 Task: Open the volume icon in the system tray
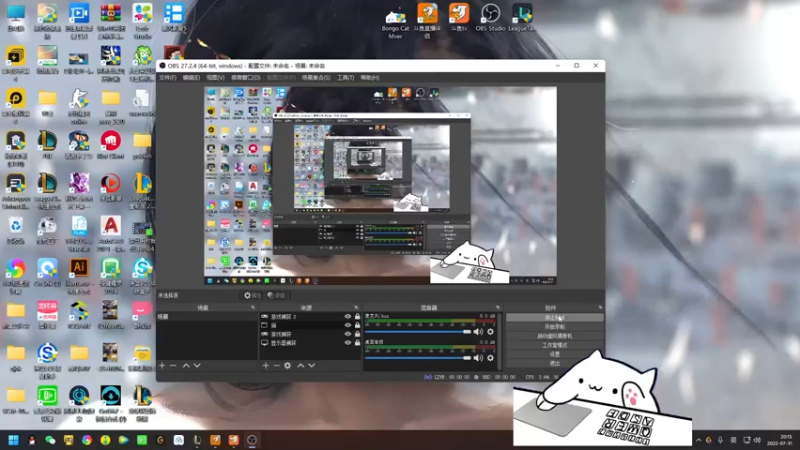[x=757, y=440]
